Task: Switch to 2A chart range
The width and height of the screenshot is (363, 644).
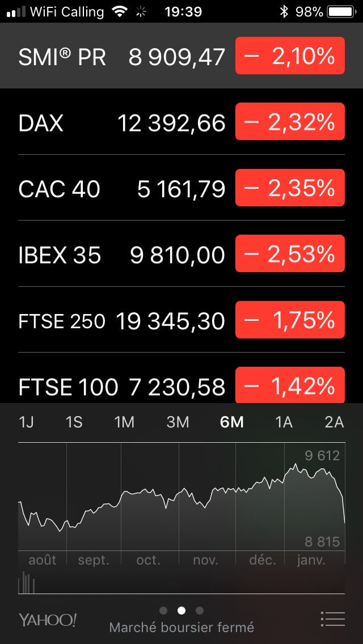Action: 334,422
